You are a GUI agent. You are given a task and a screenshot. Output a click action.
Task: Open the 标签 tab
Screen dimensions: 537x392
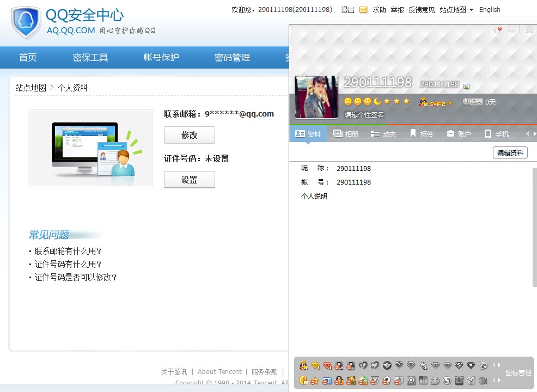(422, 134)
